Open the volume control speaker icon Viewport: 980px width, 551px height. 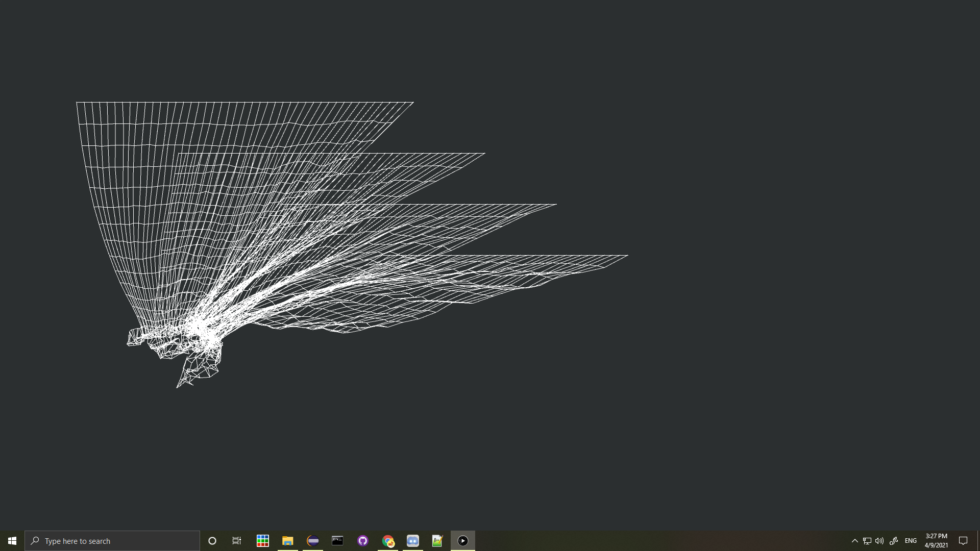click(x=879, y=541)
